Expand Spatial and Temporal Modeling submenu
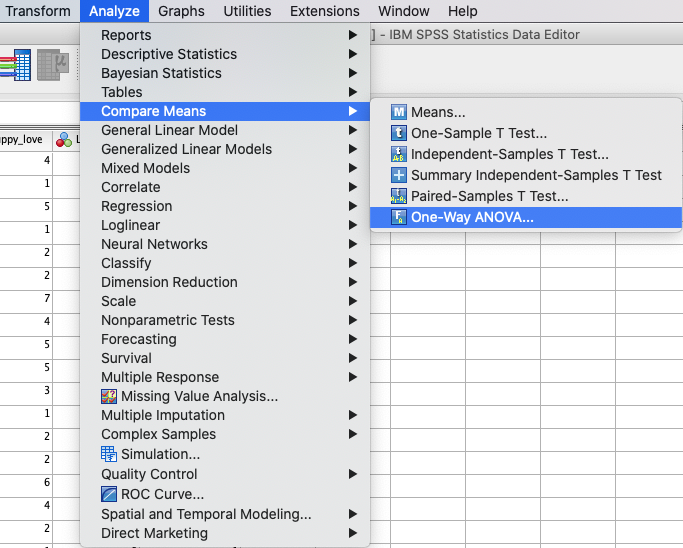Image resolution: width=683 pixels, height=548 pixels. [225, 514]
